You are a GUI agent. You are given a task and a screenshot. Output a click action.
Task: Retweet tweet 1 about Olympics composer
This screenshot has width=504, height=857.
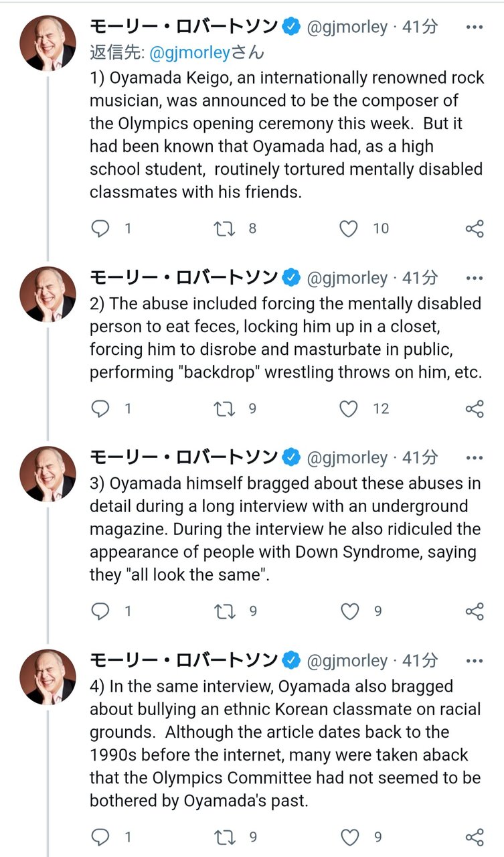point(224,229)
